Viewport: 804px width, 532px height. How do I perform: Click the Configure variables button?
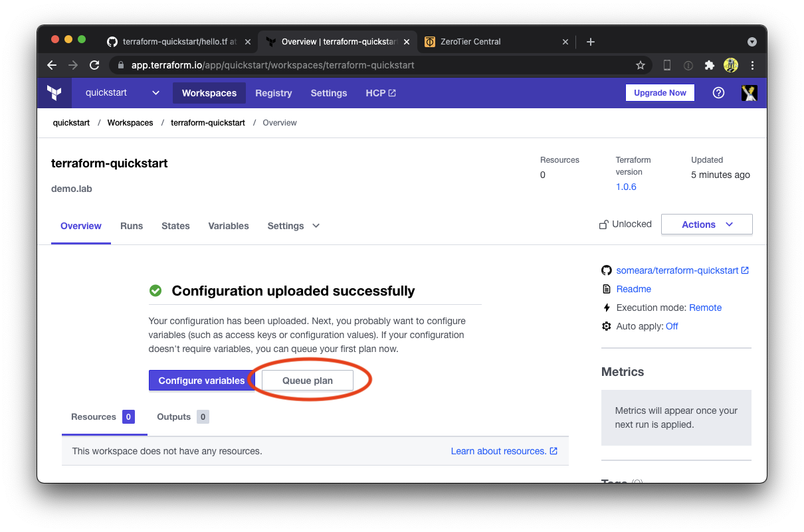coord(201,381)
